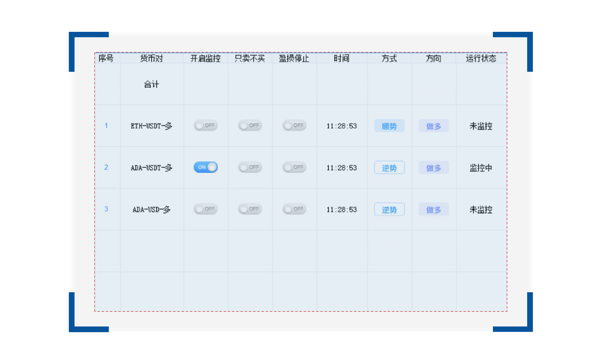The width and height of the screenshot is (602, 364).
Task: Click 顺势 button in ETH-USDT row
Action: [389, 126]
